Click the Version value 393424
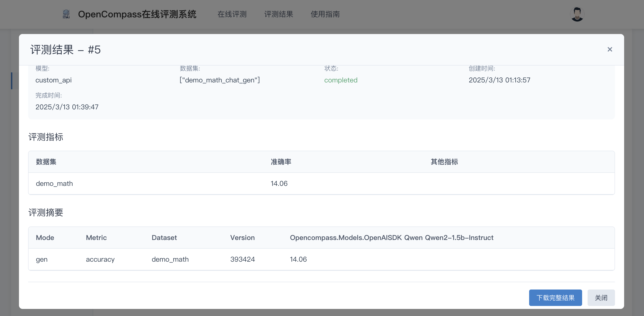Screen dimensions: 644x316 (242, 259)
